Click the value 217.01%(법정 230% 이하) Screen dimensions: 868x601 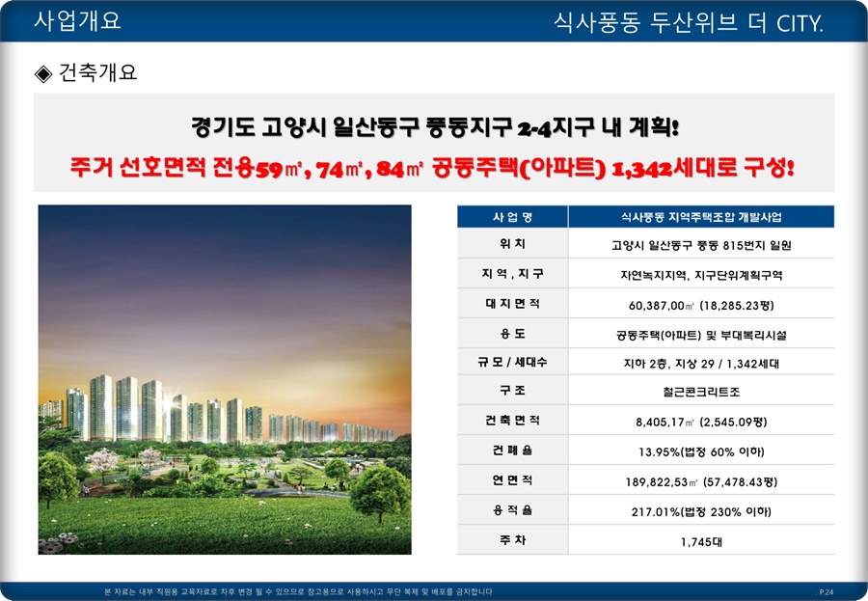click(x=701, y=512)
